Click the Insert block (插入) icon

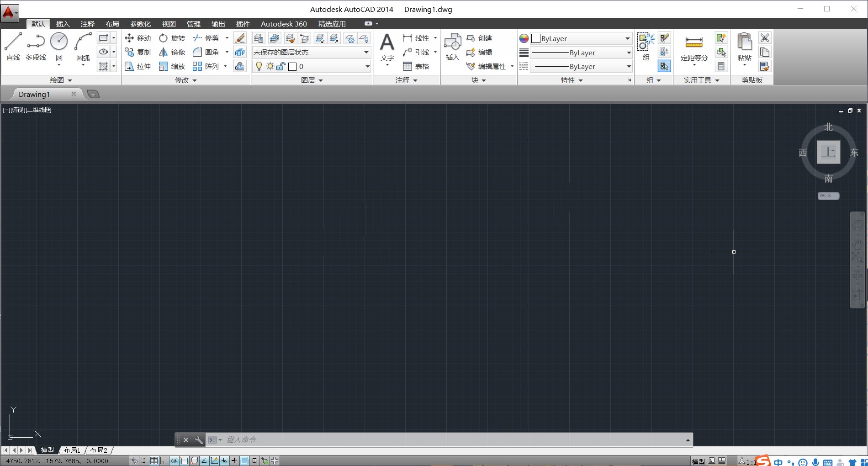[x=452, y=47]
